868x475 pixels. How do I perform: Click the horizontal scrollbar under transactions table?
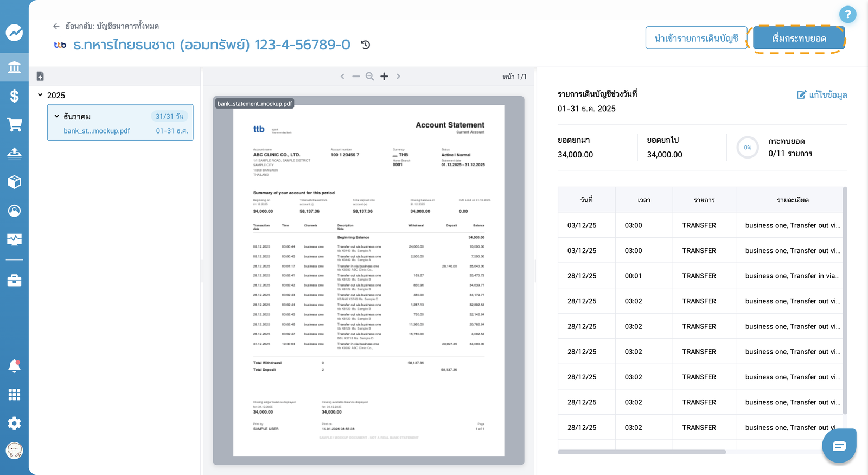[642, 452]
